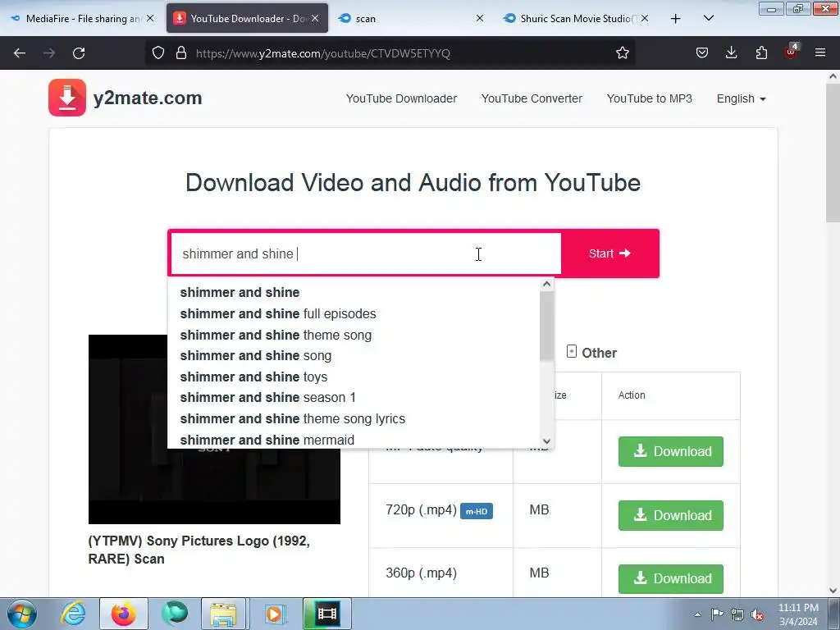Click the page vertical scrollbar thumb
Viewport: 840px width, 630px height.
pos(833,152)
